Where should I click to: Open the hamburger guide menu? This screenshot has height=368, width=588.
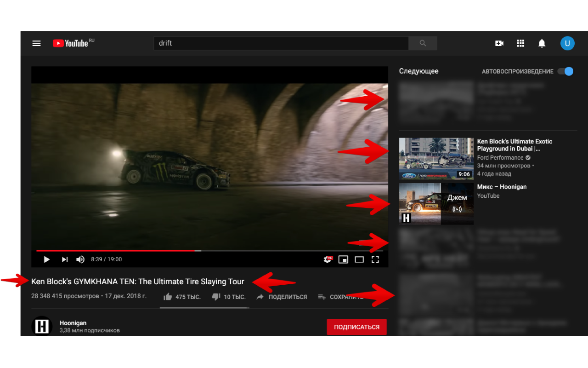(x=37, y=43)
